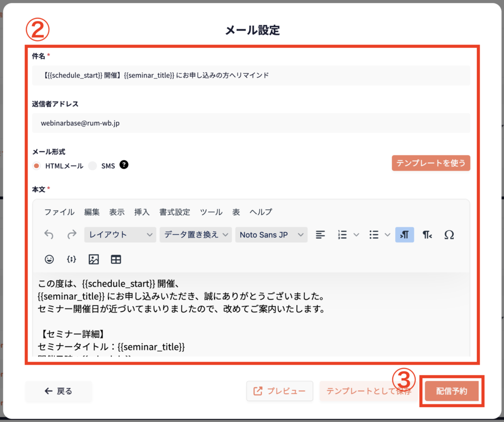The width and height of the screenshot is (504, 422).
Task: Click the 件名 subject input field
Action: (x=251, y=75)
